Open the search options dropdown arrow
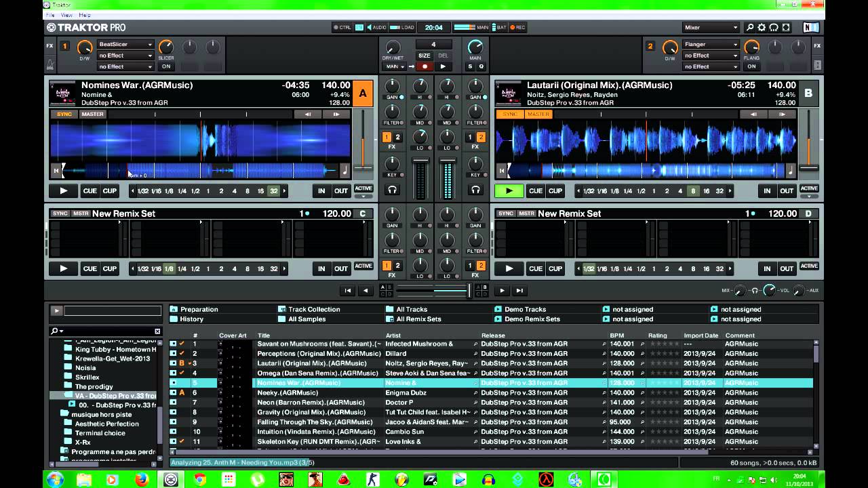This screenshot has height=488, width=868. (60, 331)
